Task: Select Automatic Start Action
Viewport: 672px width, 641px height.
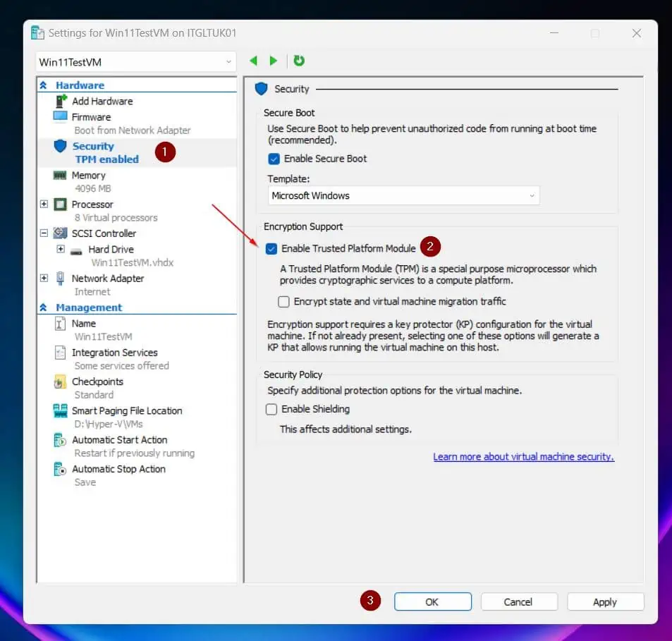Action: 120,439
